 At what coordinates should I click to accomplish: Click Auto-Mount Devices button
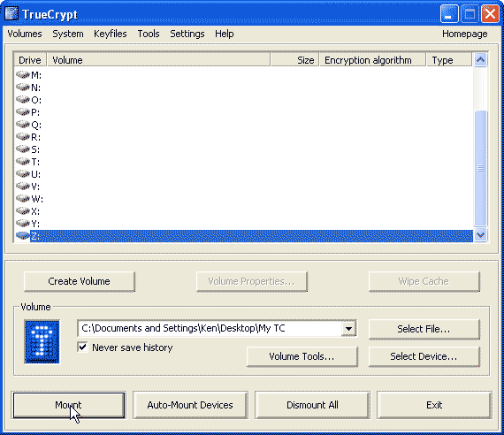pos(190,405)
